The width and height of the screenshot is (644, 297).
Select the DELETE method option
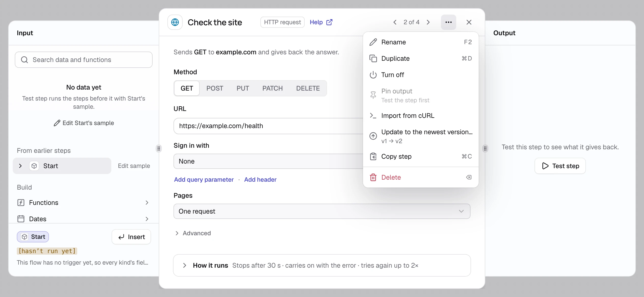308,88
